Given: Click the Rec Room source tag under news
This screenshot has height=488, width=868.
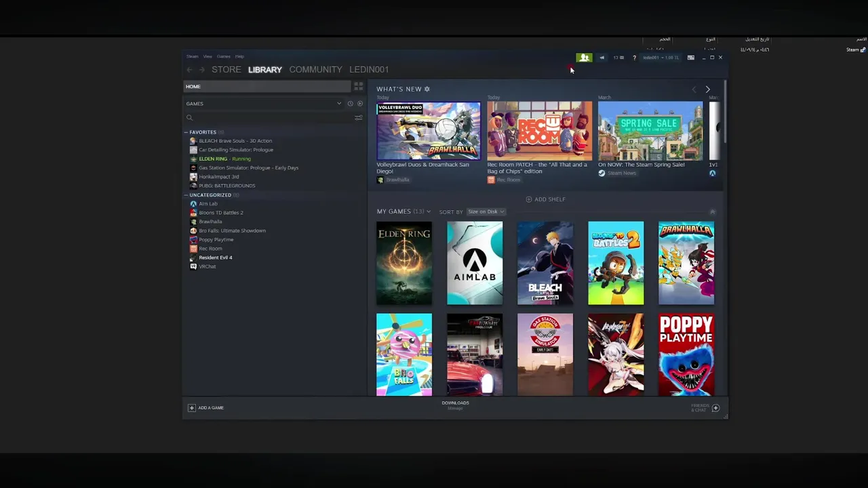Looking at the screenshot, I should coord(508,180).
